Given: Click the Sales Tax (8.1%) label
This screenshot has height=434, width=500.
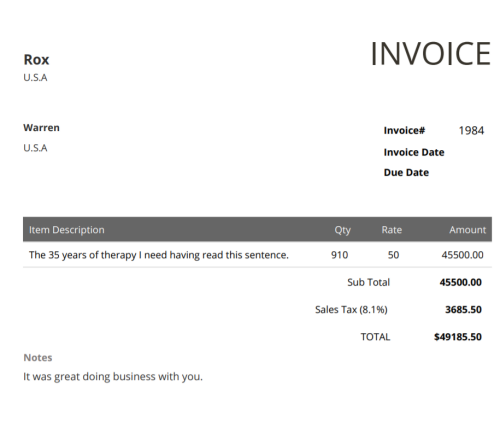Looking at the screenshot, I should pyautogui.click(x=351, y=310).
